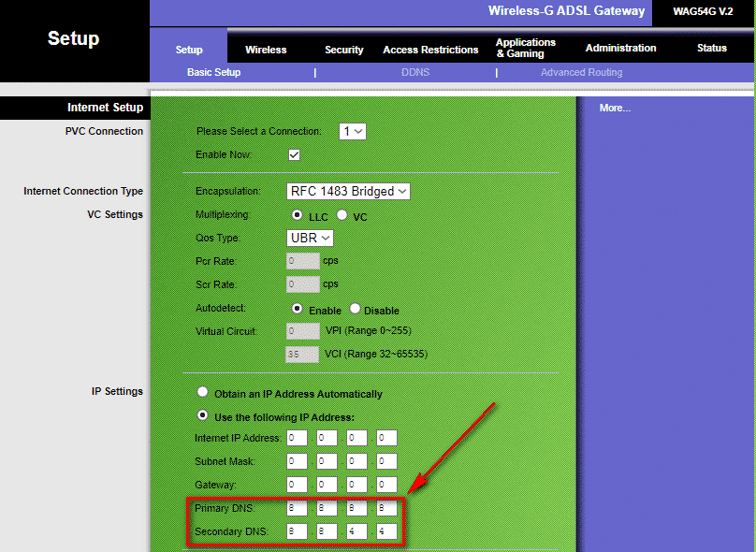Open the Wireless tab
Image resolution: width=756 pixels, height=552 pixels.
tap(266, 50)
